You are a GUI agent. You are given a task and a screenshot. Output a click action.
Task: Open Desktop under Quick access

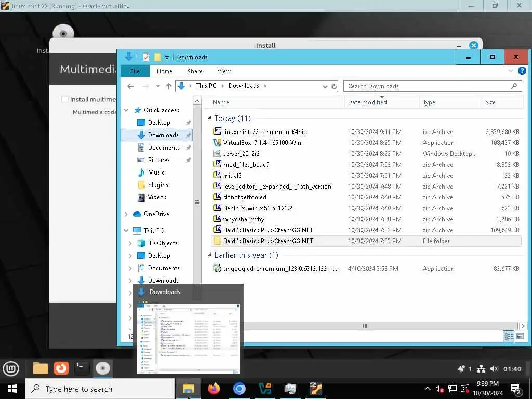pyautogui.click(x=159, y=123)
